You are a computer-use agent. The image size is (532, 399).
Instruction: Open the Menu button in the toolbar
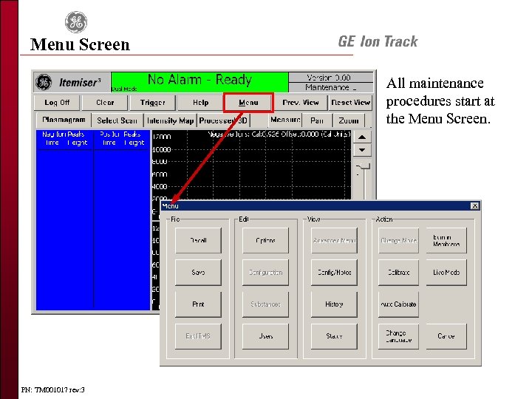coord(248,103)
